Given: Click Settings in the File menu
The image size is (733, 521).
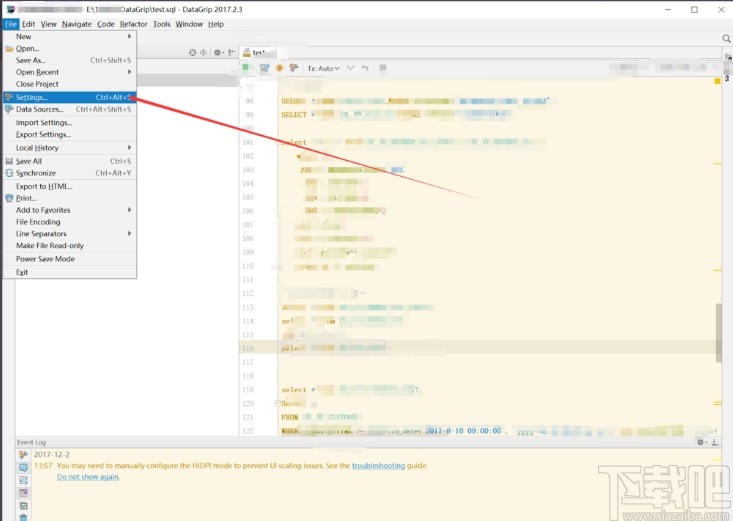Looking at the screenshot, I should tap(32, 97).
